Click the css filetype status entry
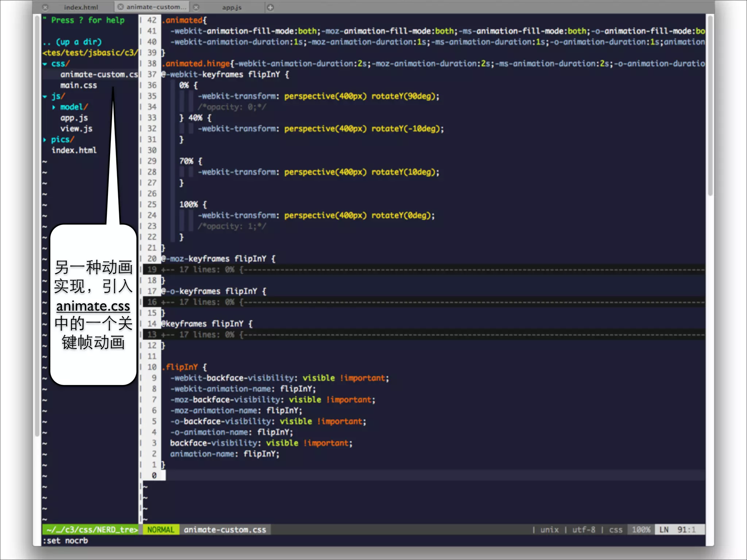 616,530
